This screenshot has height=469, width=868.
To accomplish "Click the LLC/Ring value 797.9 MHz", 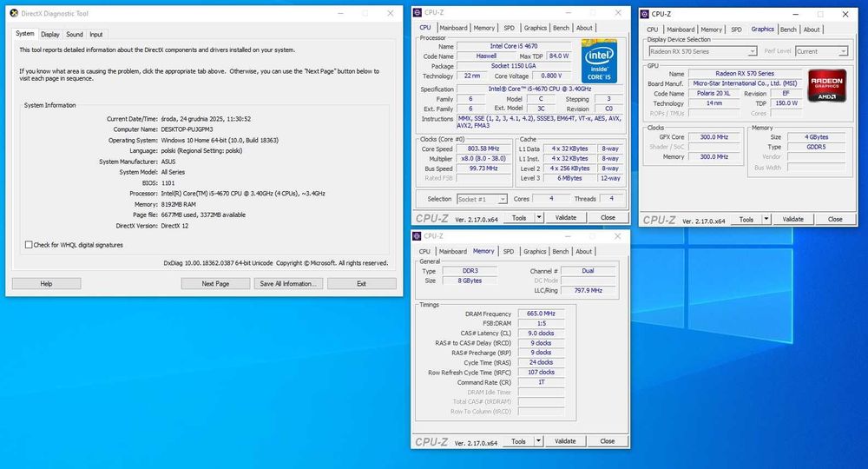I will coord(588,290).
